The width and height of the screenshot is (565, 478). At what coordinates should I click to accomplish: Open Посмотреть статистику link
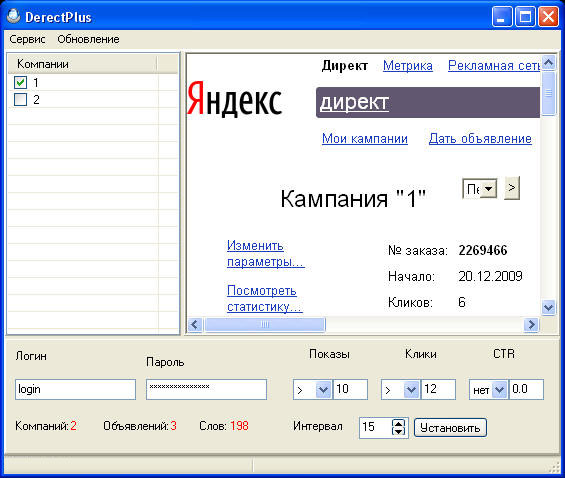[x=264, y=299]
